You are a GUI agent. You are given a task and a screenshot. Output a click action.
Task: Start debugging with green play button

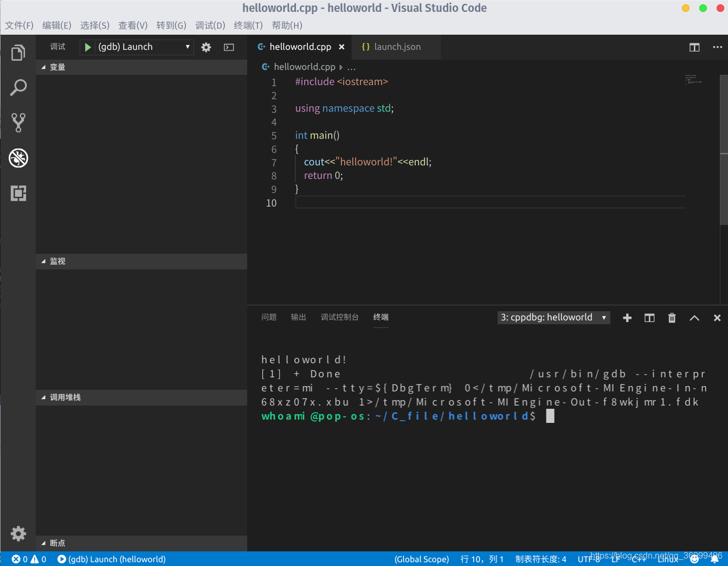88,47
